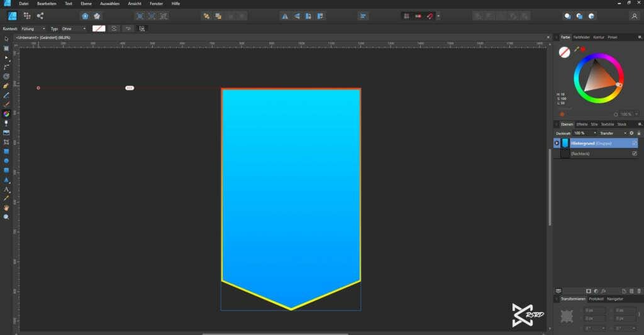Activate the Zoom magnifier tool
The width and height of the screenshot is (644, 335).
pyautogui.click(x=6, y=216)
